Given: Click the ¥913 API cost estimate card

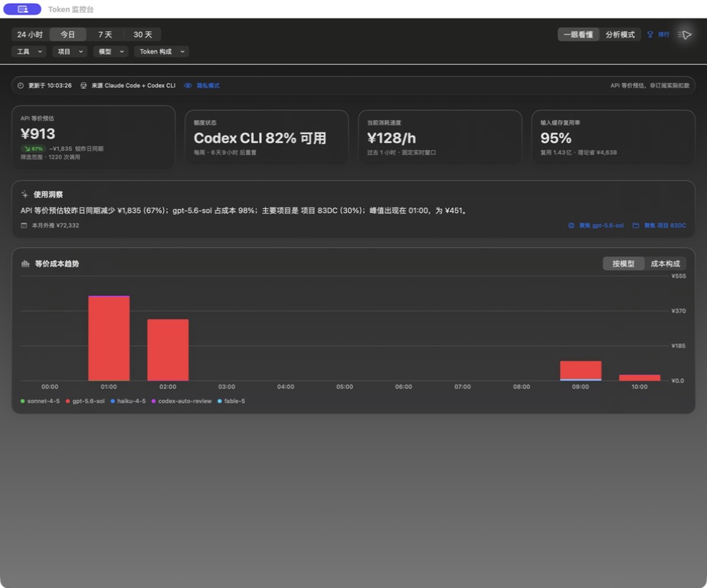Looking at the screenshot, I should (x=93, y=137).
